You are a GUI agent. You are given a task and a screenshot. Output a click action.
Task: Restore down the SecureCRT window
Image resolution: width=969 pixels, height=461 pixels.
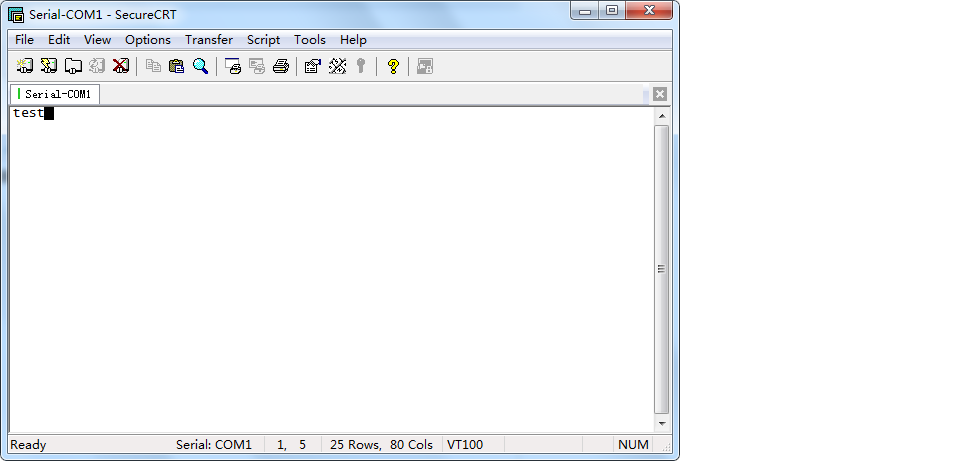(612, 11)
